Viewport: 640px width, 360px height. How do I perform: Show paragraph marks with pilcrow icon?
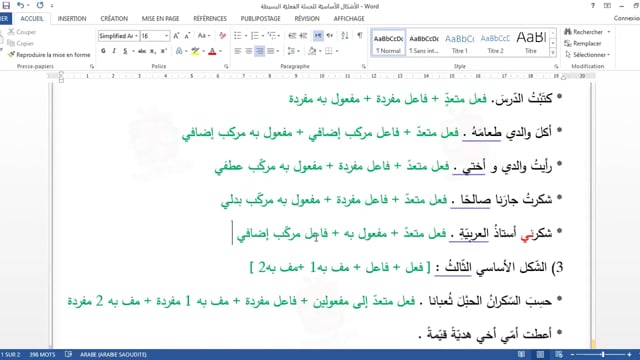click(360, 36)
